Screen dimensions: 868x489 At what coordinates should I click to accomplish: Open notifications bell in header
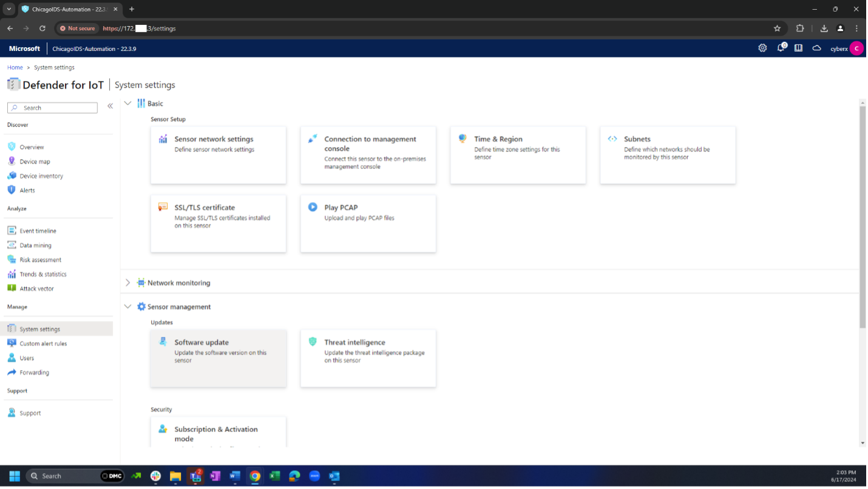781,49
